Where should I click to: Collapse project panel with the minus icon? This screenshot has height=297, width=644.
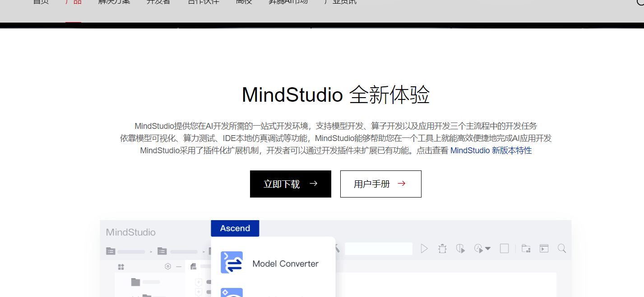(x=179, y=267)
